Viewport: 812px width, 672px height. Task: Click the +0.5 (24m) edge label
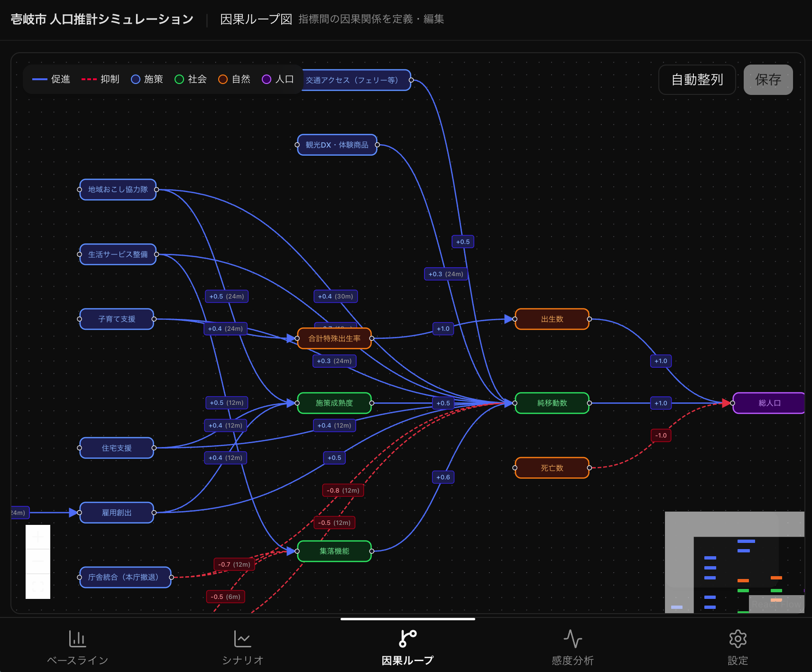227,296
